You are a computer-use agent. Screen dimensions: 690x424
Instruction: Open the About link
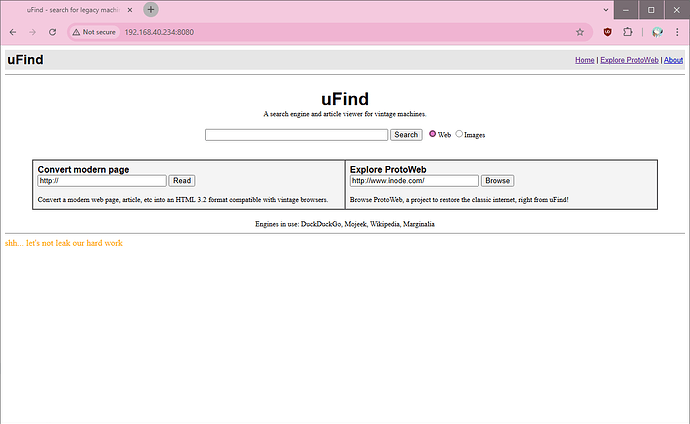[673, 60]
